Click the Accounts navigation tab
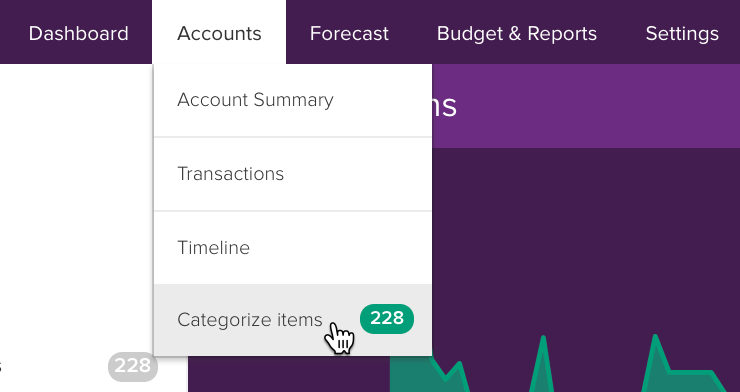 click(219, 32)
